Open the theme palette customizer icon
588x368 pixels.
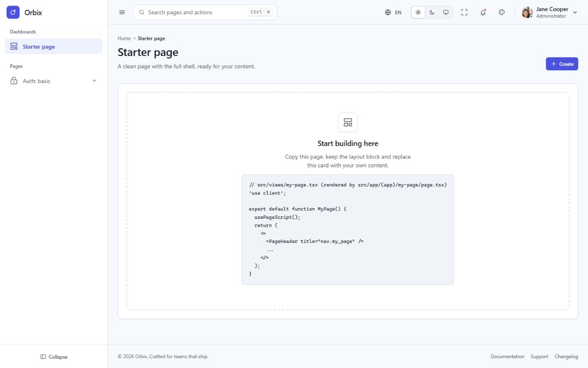pyautogui.click(x=502, y=12)
